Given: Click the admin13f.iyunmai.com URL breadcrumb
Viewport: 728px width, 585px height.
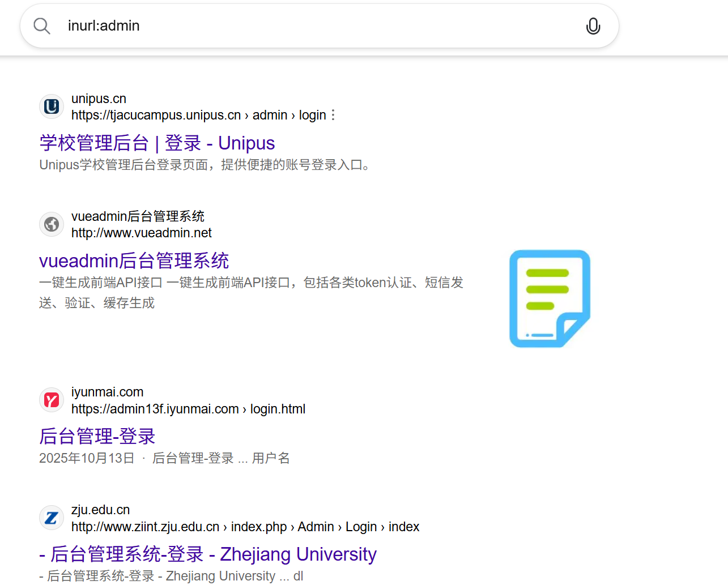Looking at the screenshot, I should click(x=188, y=409).
